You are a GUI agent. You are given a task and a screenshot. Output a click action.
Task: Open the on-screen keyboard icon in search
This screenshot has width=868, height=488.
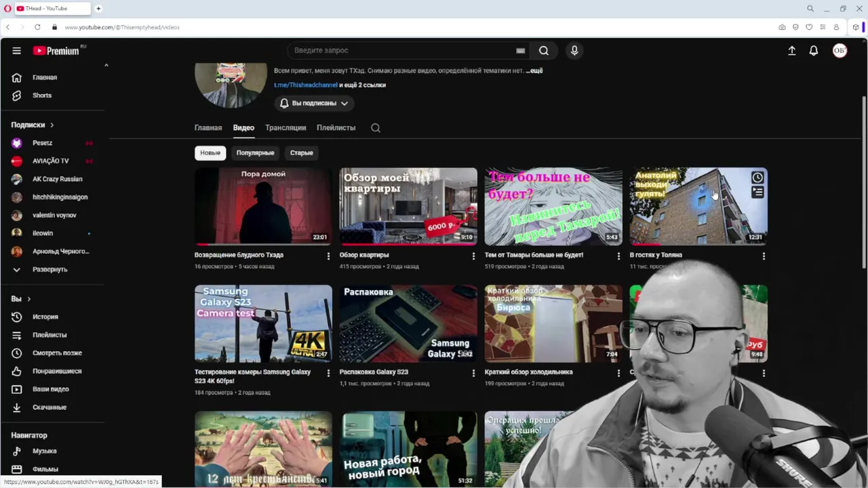(x=520, y=51)
